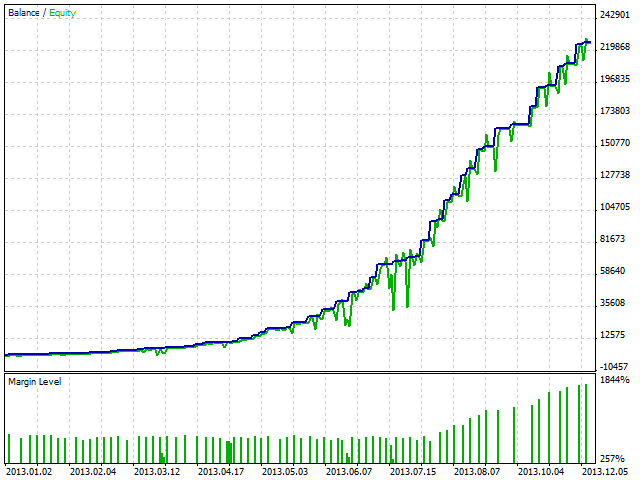
Task: Click the 2013.10.04 date label
Action: (x=541, y=472)
